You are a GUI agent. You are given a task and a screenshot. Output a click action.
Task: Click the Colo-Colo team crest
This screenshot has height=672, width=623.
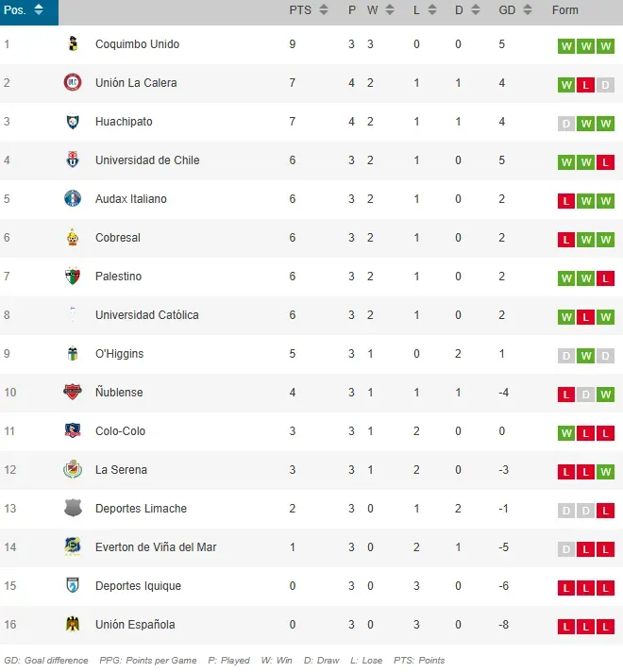[x=73, y=431]
